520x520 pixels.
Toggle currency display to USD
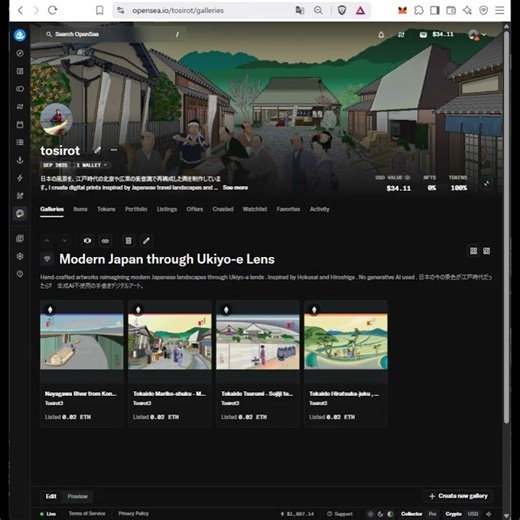tap(473, 514)
